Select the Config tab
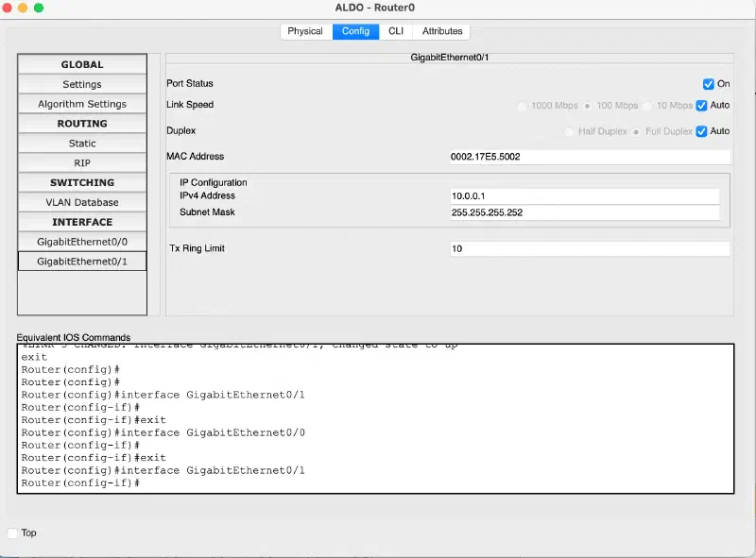Screen dimensions: 756x558 (355, 31)
